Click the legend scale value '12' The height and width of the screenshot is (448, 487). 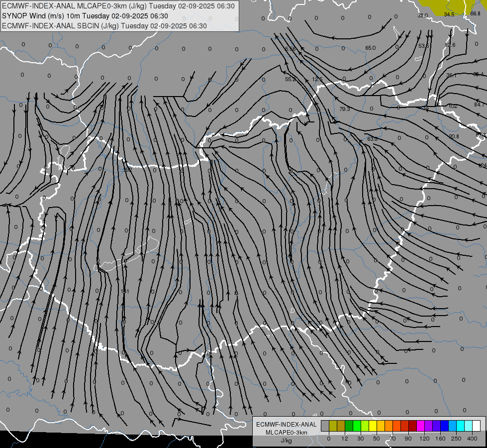point(345,439)
